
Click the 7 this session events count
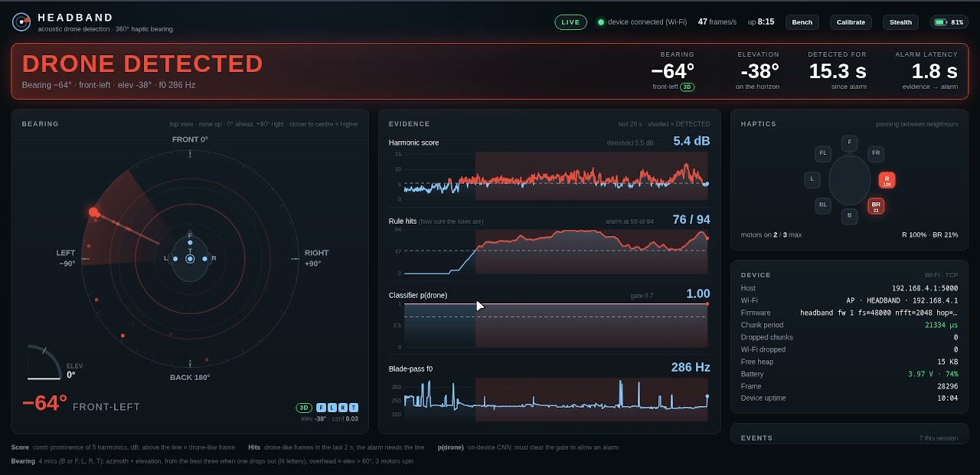(939, 438)
